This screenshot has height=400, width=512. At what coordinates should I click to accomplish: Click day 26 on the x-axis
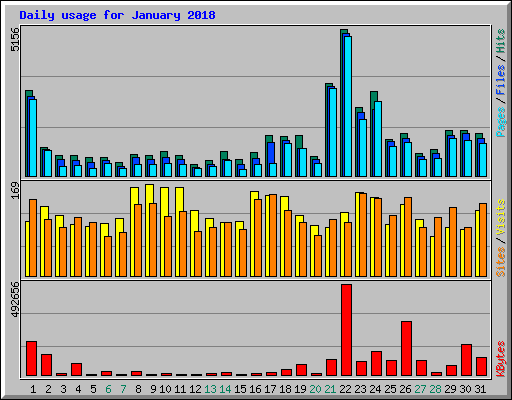[405, 389]
